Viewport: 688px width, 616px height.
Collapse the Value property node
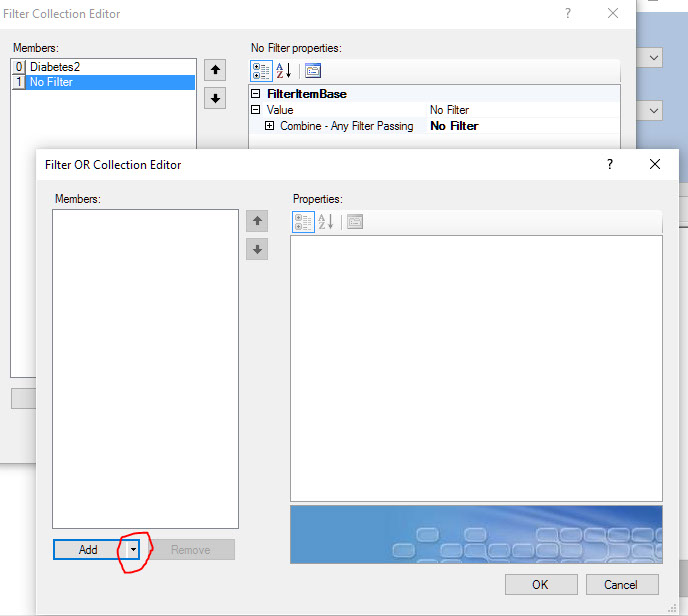click(256, 110)
